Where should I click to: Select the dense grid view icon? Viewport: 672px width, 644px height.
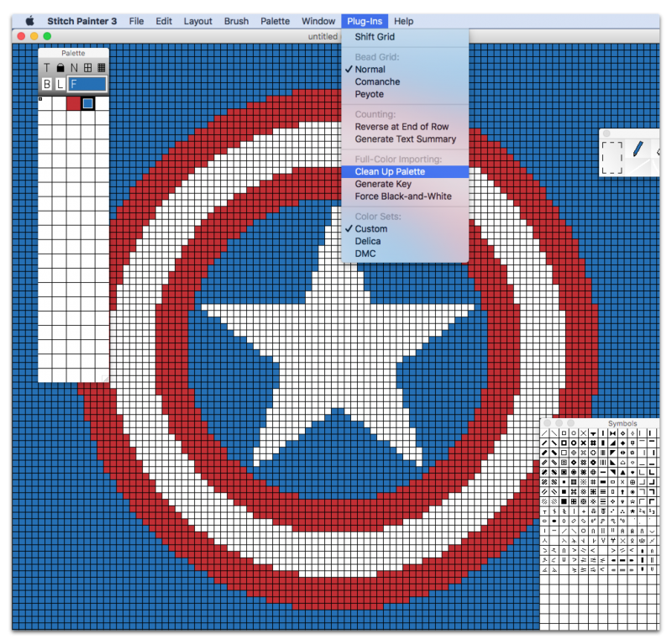point(102,68)
